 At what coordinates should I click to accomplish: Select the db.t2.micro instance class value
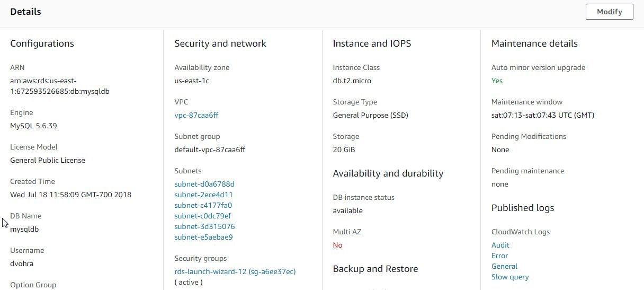coord(352,81)
